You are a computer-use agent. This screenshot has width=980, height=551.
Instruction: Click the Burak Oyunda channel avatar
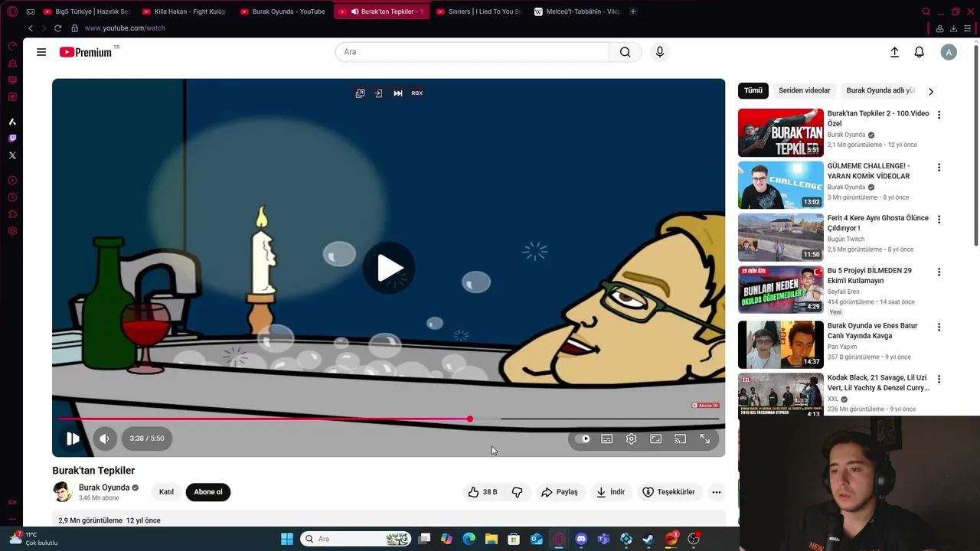pos(63,492)
